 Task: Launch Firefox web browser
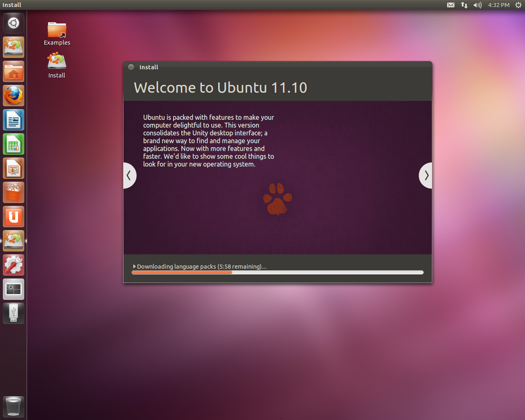pyautogui.click(x=14, y=96)
